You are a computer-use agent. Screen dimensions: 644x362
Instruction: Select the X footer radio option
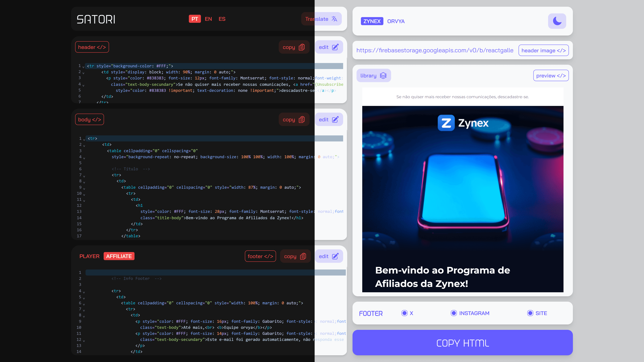pos(404,313)
